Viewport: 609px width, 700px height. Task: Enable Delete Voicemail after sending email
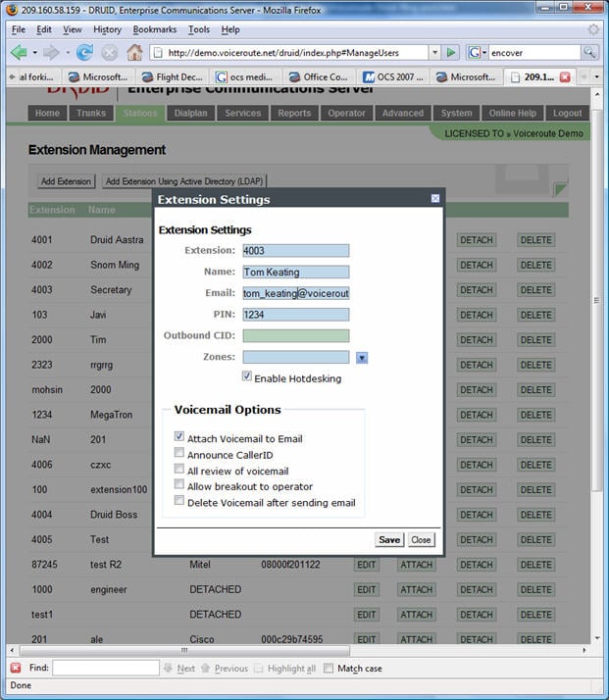pos(179,501)
